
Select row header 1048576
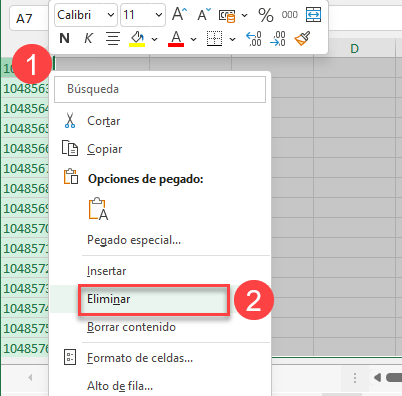click(25, 349)
